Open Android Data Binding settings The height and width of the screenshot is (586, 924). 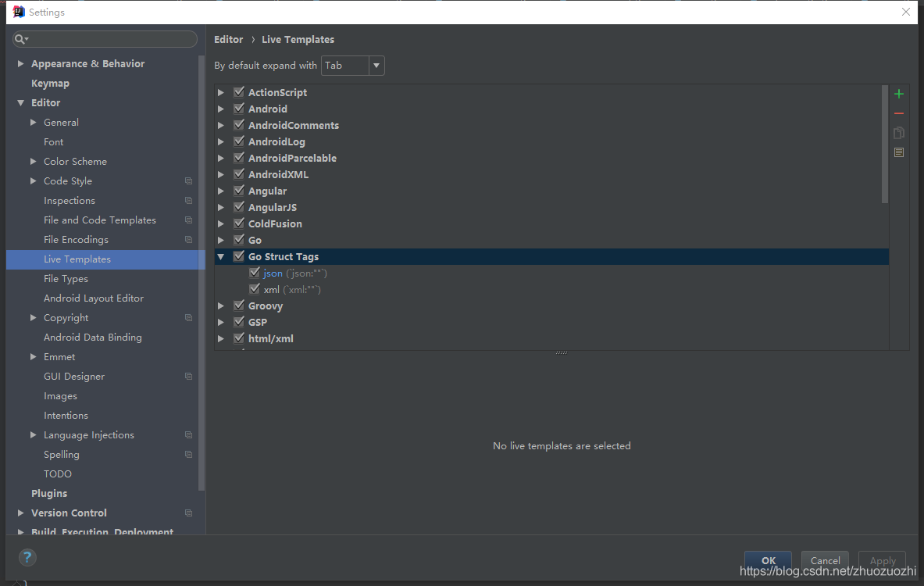click(x=92, y=338)
